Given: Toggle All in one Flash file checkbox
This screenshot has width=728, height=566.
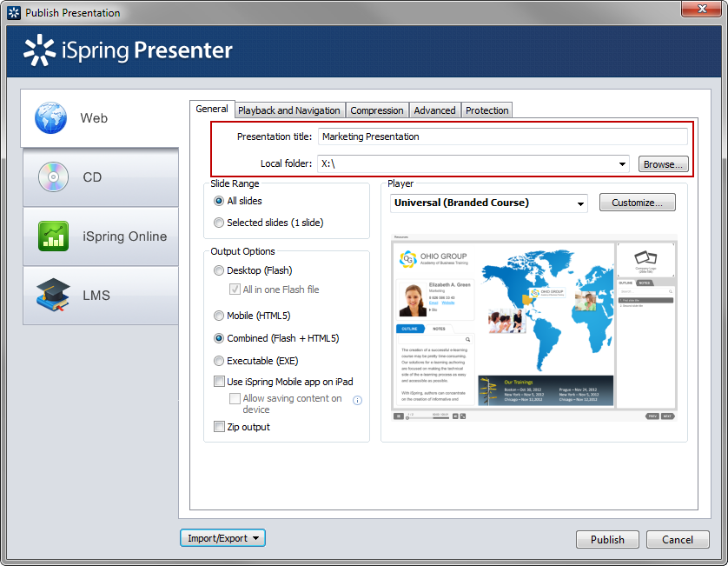Looking at the screenshot, I should point(235,289).
